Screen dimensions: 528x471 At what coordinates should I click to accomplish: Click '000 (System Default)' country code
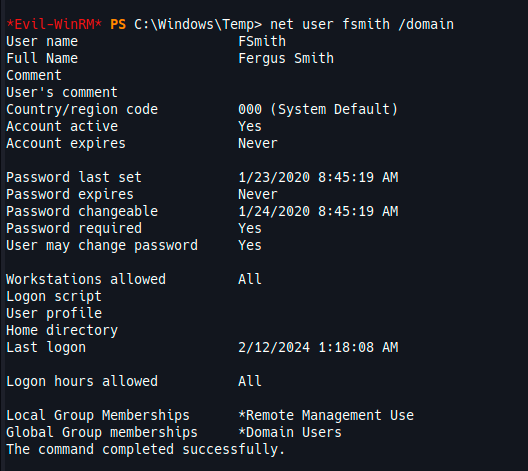pos(318,109)
